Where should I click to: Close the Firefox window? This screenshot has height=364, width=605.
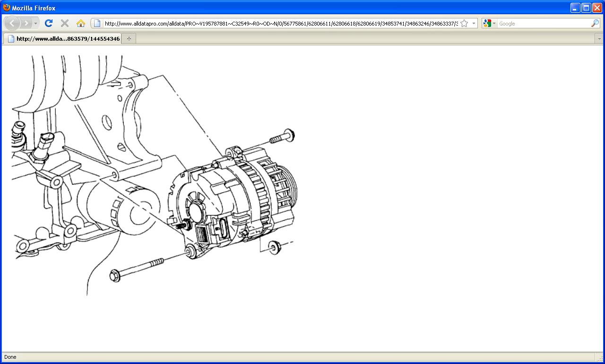597,8
